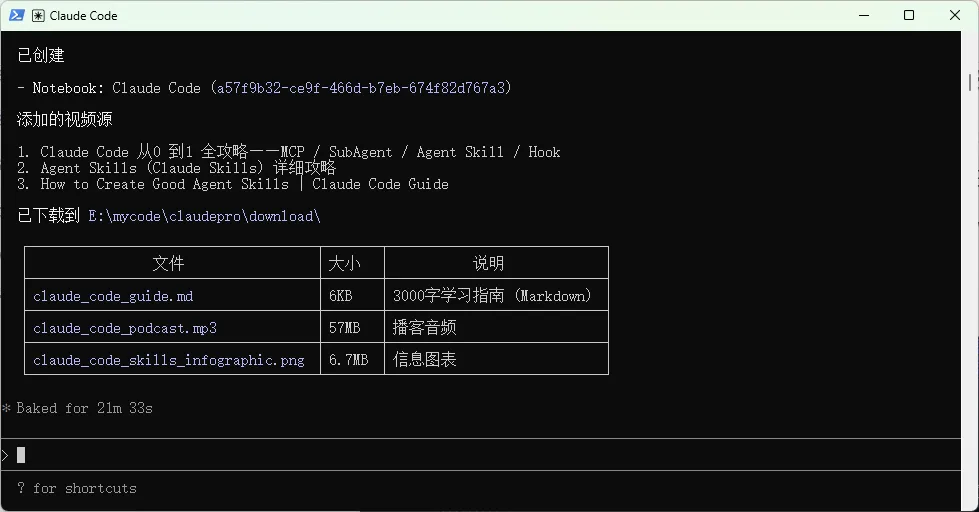The height and width of the screenshot is (512, 979).
Task: Click the "How to Create Good Agent Skills" source line
Action: 164,184
